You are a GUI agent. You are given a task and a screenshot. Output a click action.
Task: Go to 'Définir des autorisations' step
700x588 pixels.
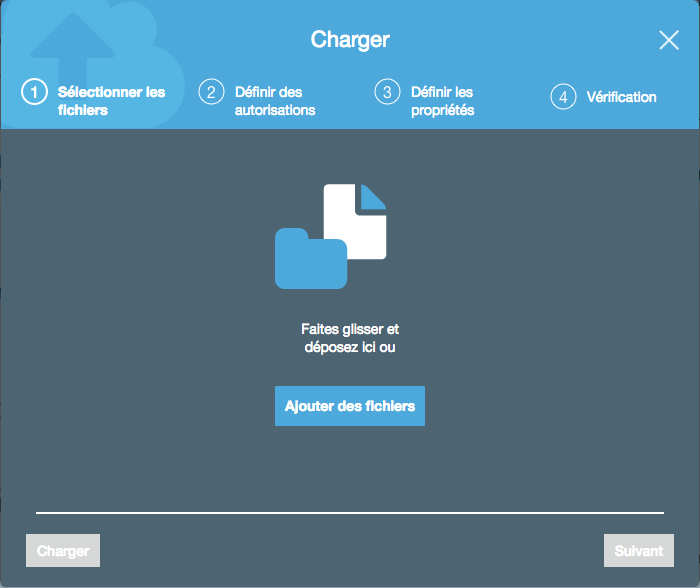click(x=274, y=101)
